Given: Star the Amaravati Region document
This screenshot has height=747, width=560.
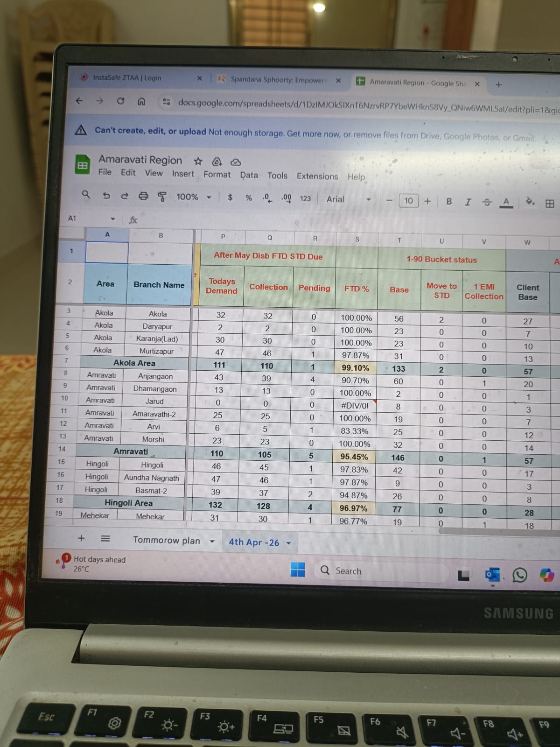Looking at the screenshot, I should point(198,161).
